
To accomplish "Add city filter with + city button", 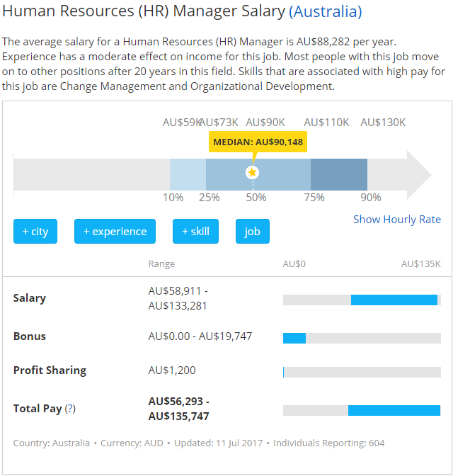I will point(35,232).
